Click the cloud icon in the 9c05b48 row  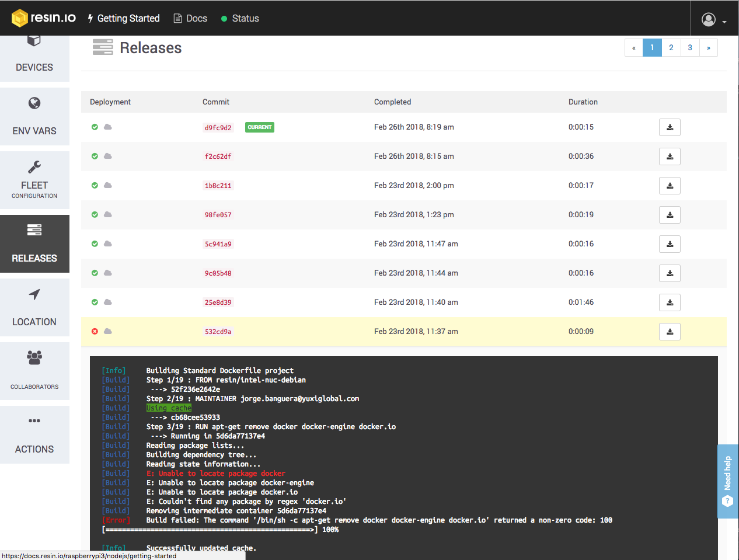click(108, 273)
